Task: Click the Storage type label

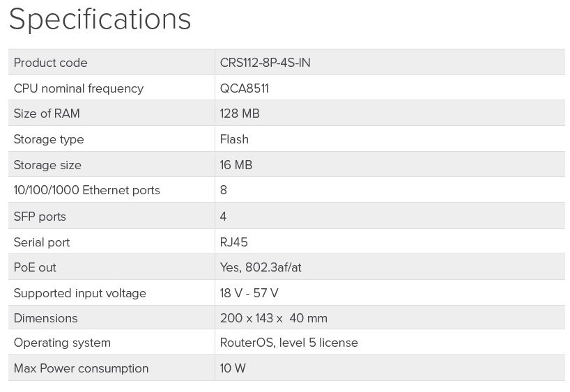Action: pos(49,139)
